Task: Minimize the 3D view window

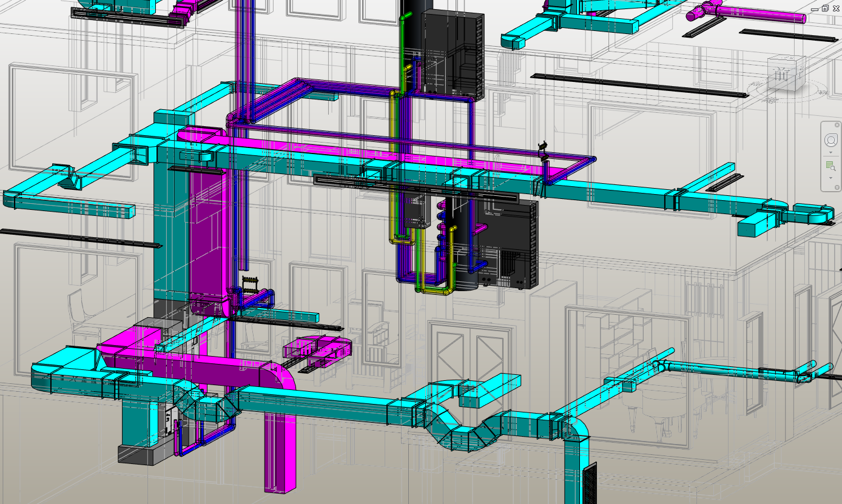Action: point(815,8)
